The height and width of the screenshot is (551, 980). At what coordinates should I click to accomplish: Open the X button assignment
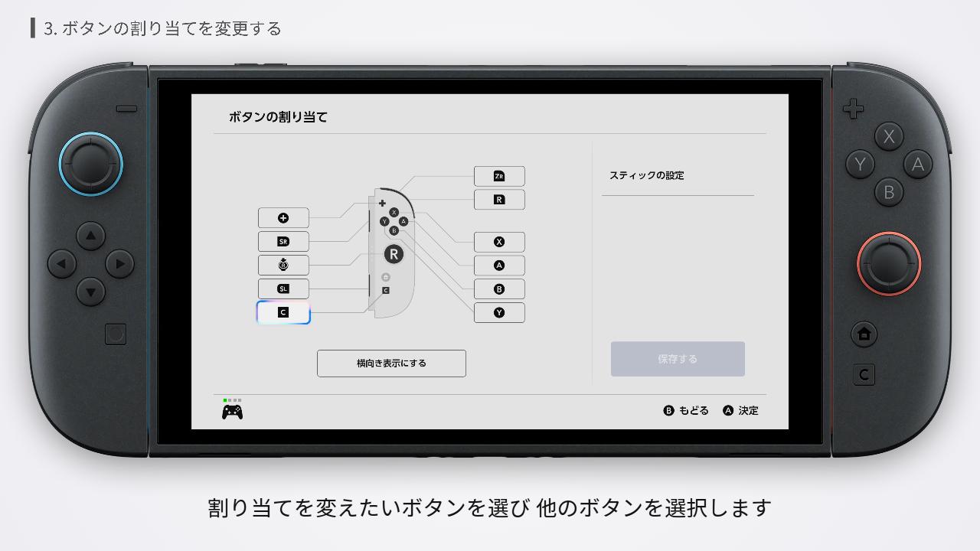pyautogui.click(x=499, y=241)
